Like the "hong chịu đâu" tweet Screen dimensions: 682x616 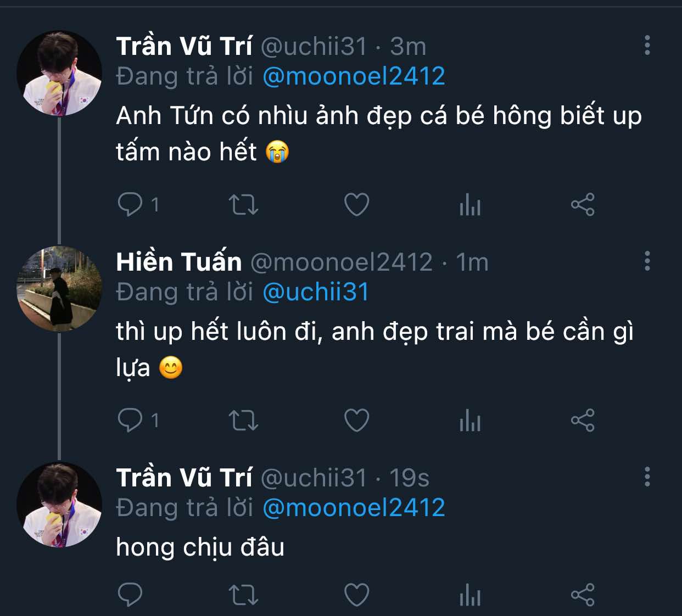point(356,595)
